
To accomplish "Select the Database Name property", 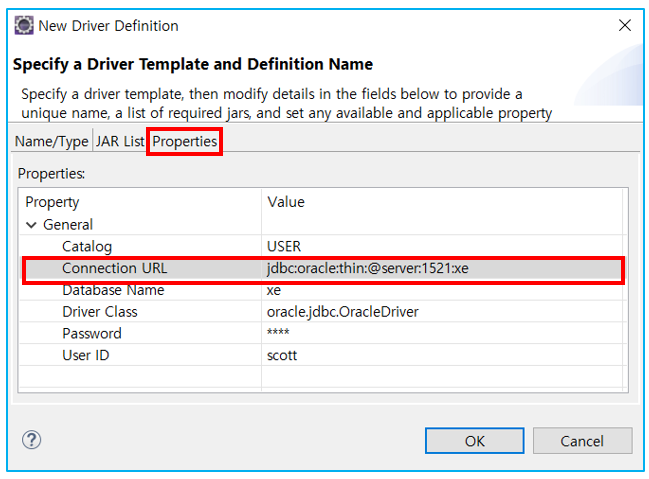I will click(x=113, y=290).
